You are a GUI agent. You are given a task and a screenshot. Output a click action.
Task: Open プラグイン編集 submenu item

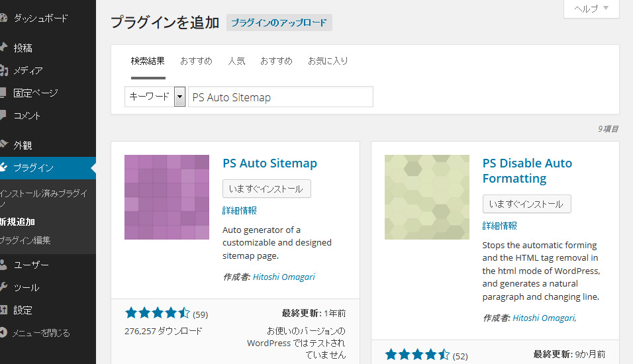point(25,240)
